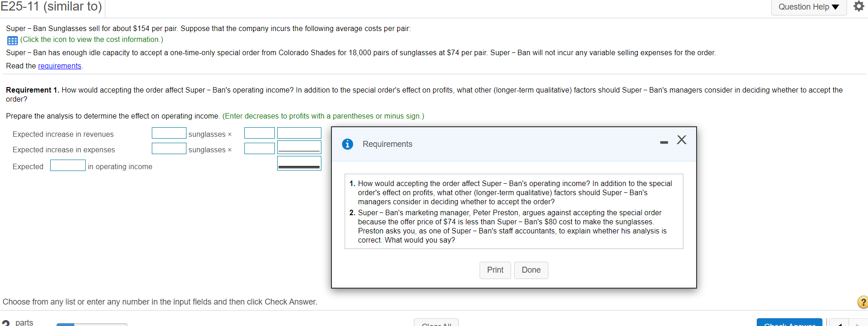Click the 'Requirements' dialog title
Image resolution: width=868 pixels, height=326 pixels.
point(387,144)
